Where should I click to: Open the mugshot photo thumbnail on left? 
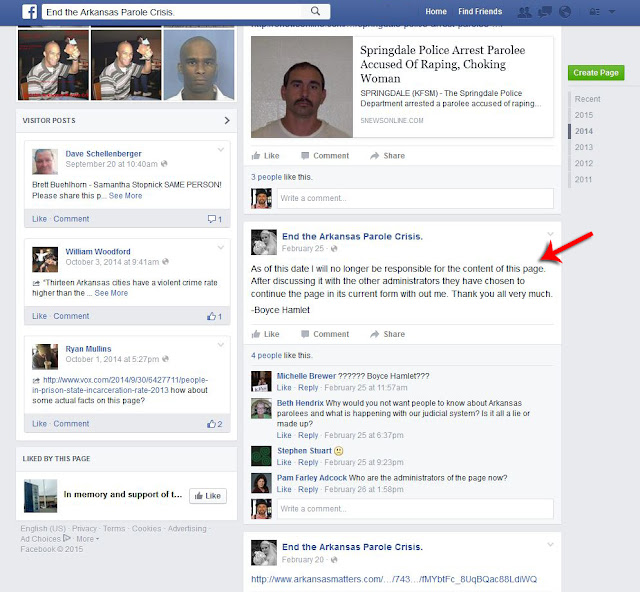[x=199, y=65]
